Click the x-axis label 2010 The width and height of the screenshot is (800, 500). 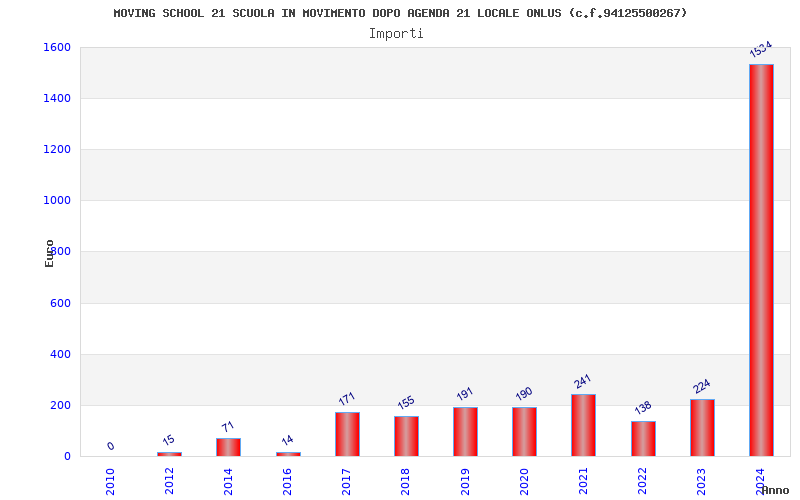[110, 481]
